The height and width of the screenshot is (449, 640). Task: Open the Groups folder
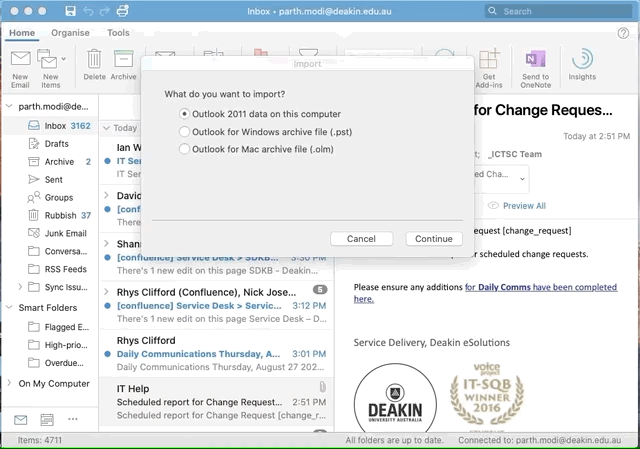pos(51,198)
